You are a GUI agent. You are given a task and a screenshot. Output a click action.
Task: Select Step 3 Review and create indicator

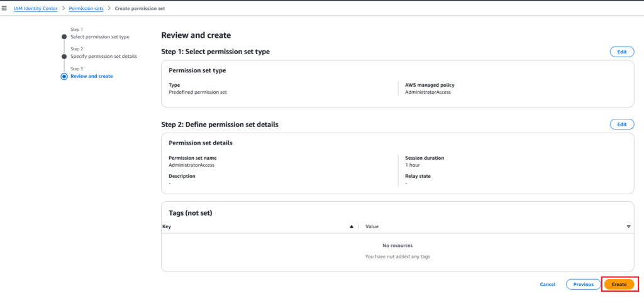[64, 76]
